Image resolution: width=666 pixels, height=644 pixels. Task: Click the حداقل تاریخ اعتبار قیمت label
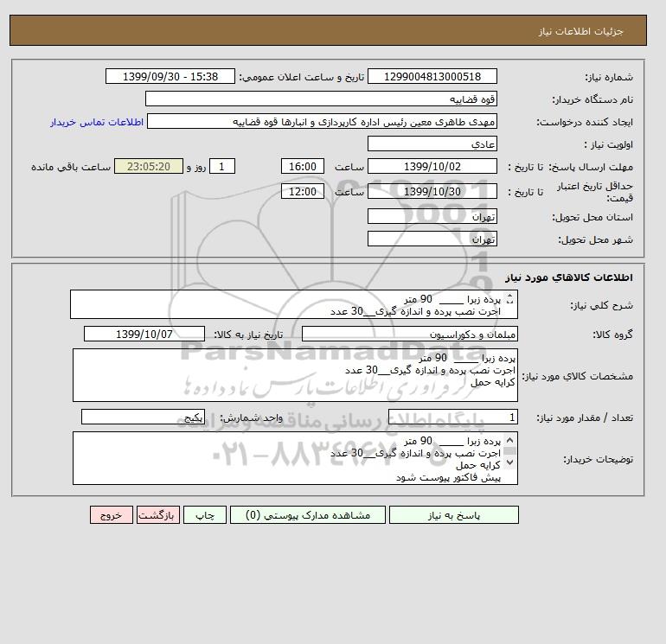pos(595,192)
